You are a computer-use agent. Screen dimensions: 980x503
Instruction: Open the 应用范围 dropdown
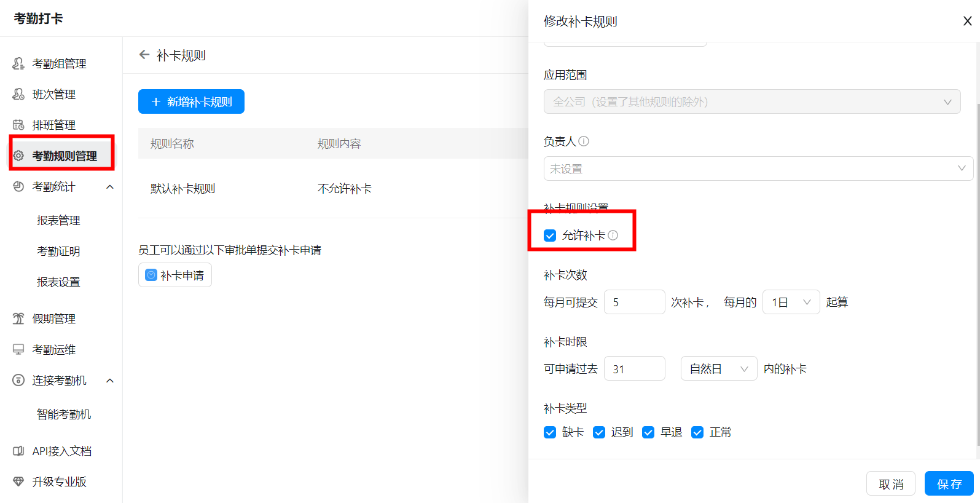click(x=752, y=101)
